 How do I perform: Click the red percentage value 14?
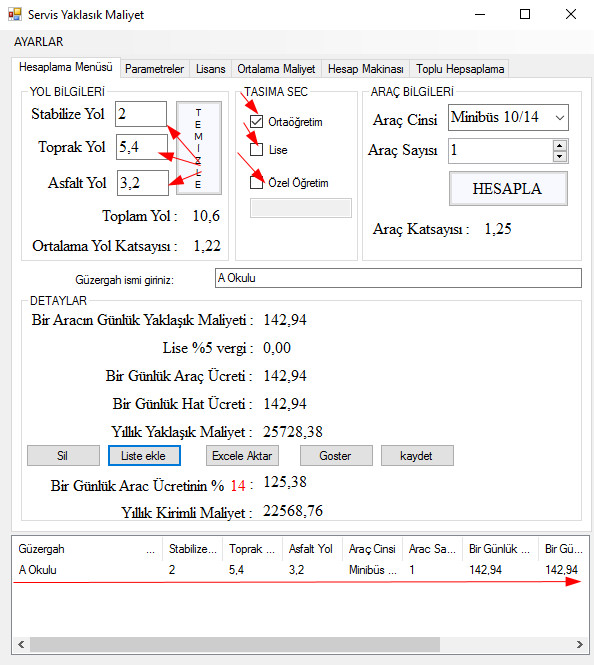pyautogui.click(x=238, y=486)
